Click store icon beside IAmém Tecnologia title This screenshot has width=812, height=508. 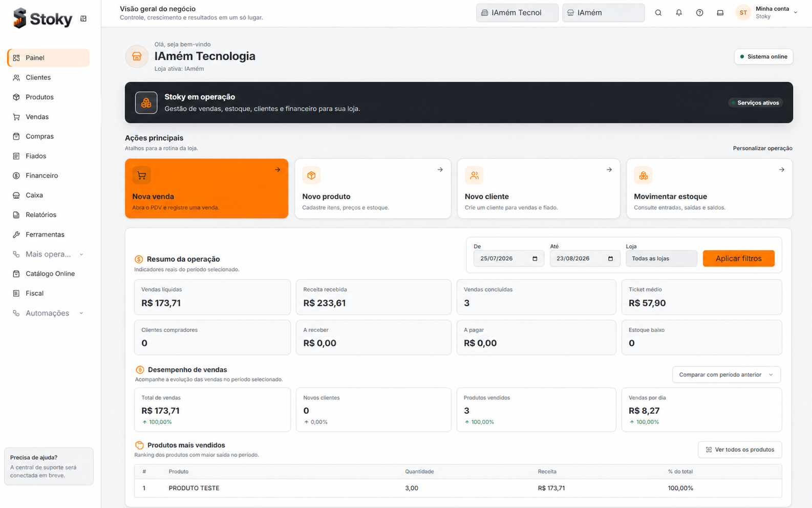point(137,56)
